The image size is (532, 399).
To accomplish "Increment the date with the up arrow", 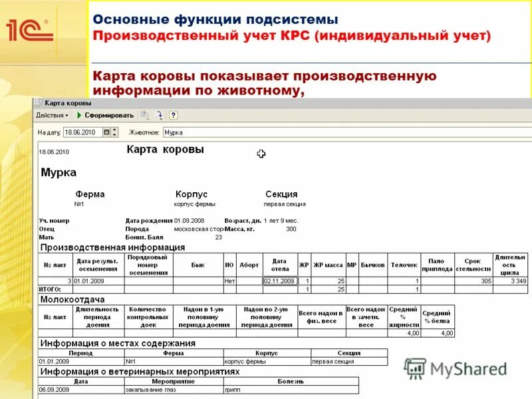I will pos(114,129).
